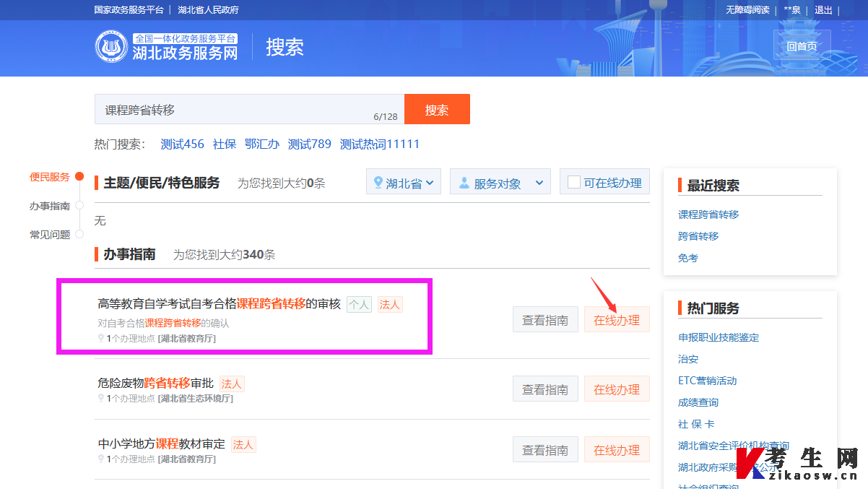Open 高等教育自学考试自考合格课程跨省转移的审核 result
The height and width of the screenshot is (489, 868).
click(219, 304)
